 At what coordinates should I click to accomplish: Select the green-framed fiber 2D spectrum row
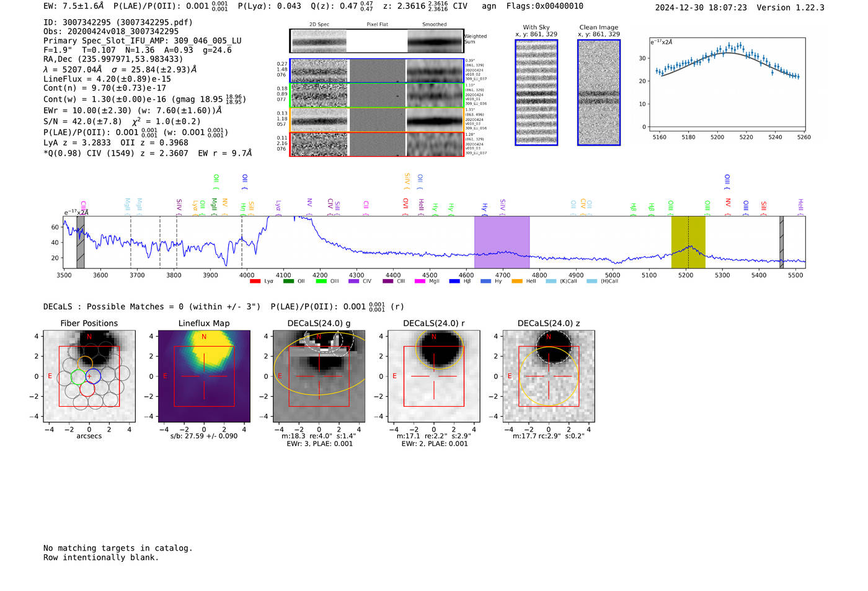tap(377, 96)
